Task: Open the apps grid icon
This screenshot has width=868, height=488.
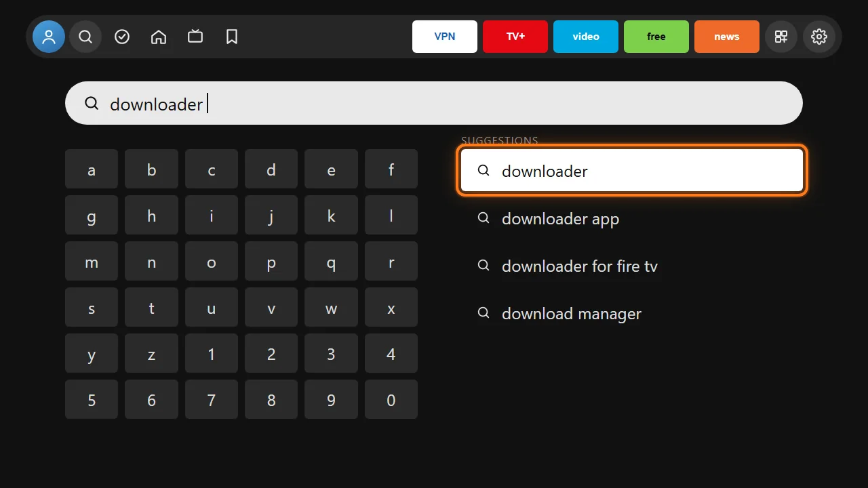Action: coord(781,37)
